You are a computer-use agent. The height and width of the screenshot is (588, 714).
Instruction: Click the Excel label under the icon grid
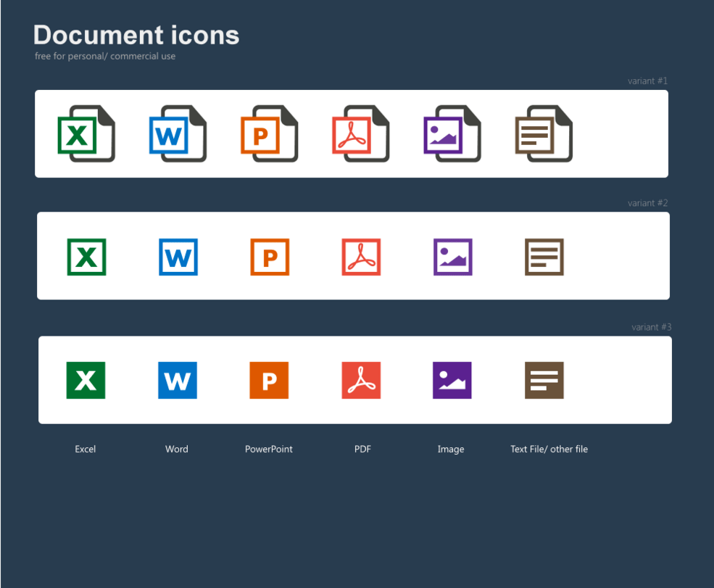point(85,449)
